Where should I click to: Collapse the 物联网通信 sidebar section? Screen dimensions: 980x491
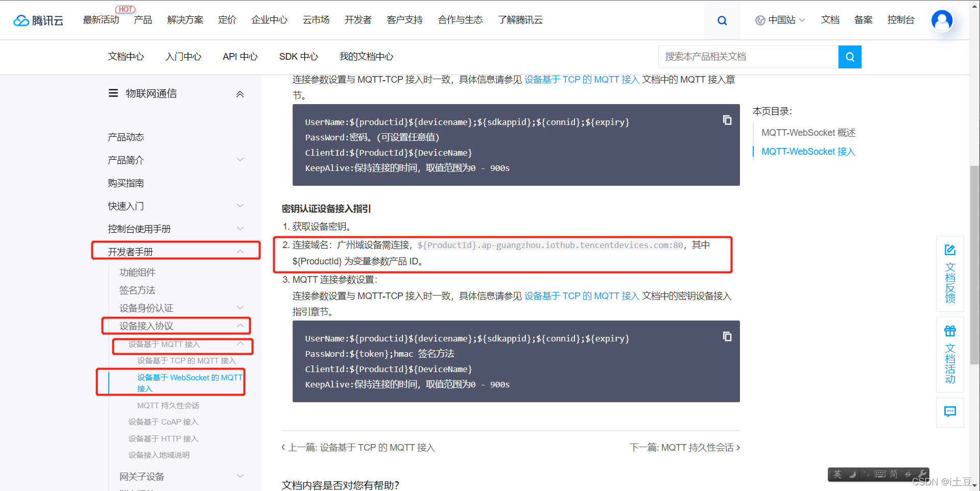pos(240,94)
